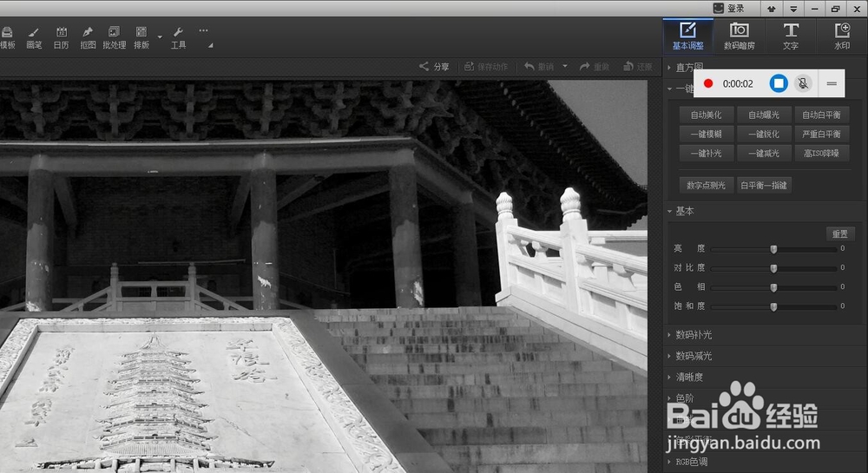The width and height of the screenshot is (868, 473).
Task: Click 数字点测光 spot metering
Action: tap(707, 186)
